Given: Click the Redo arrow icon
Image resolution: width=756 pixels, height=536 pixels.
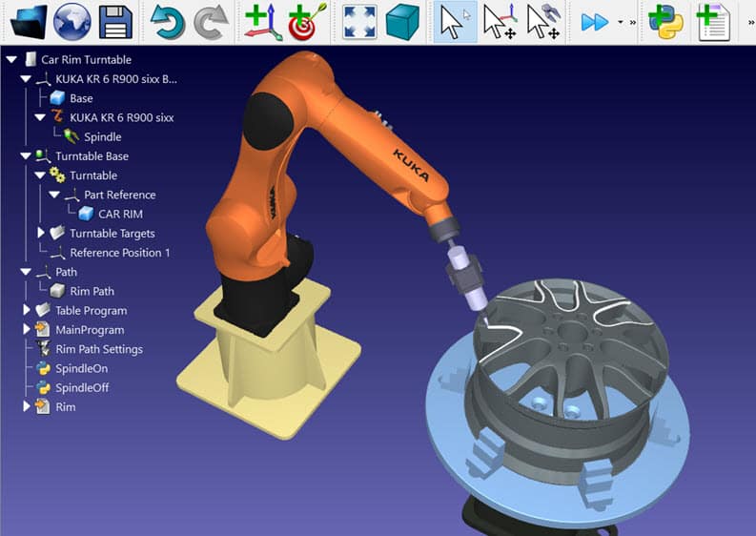Looking at the screenshot, I should tap(212, 21).
